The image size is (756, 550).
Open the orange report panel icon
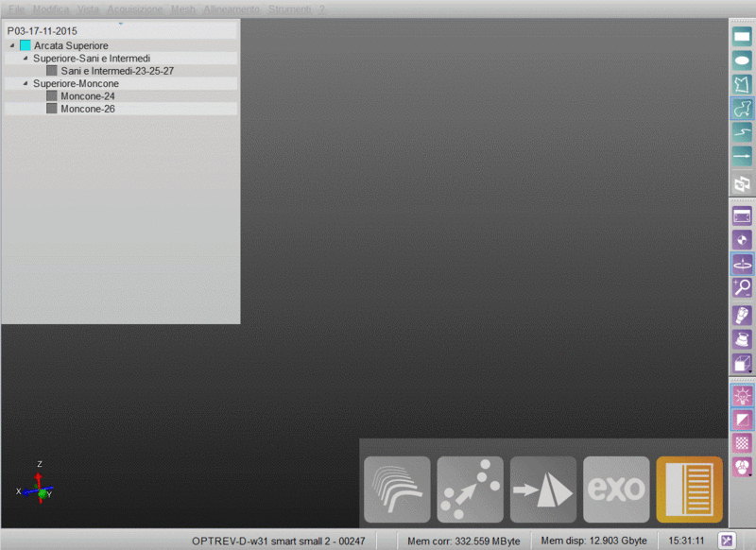click(689, 489)
